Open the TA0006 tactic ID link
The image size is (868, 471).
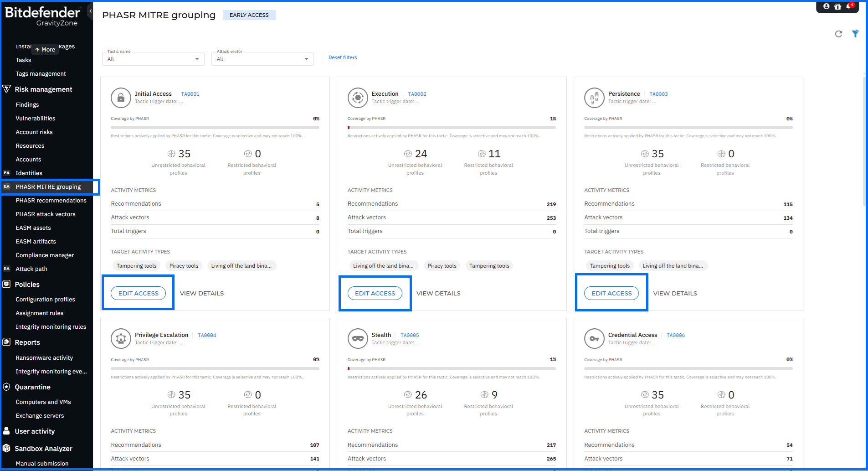[676, 335]
